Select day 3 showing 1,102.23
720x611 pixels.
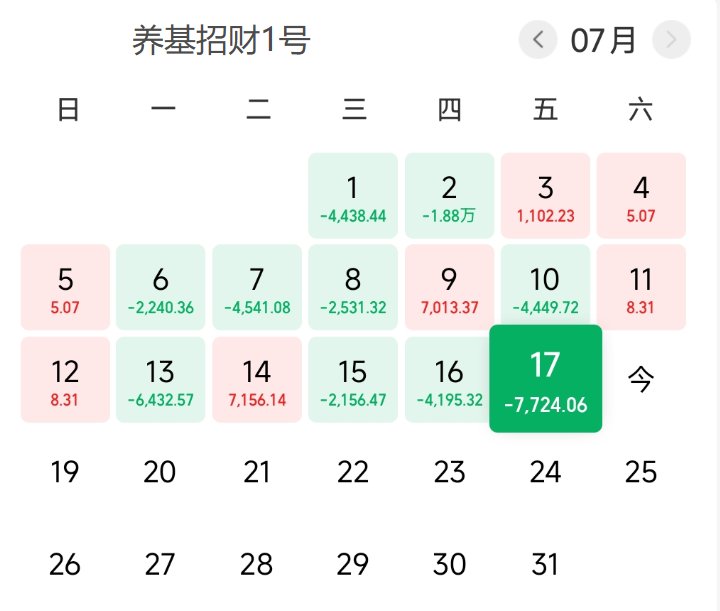coord(546,196)
